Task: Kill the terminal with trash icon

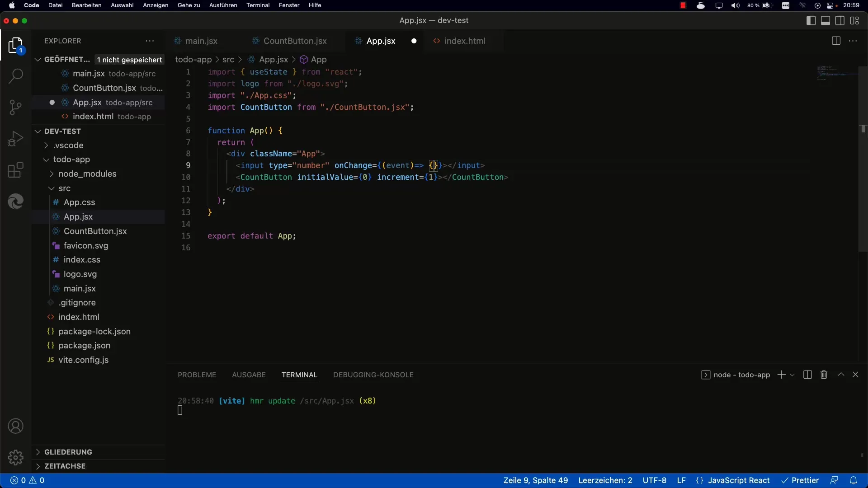Action: point(824,375)
